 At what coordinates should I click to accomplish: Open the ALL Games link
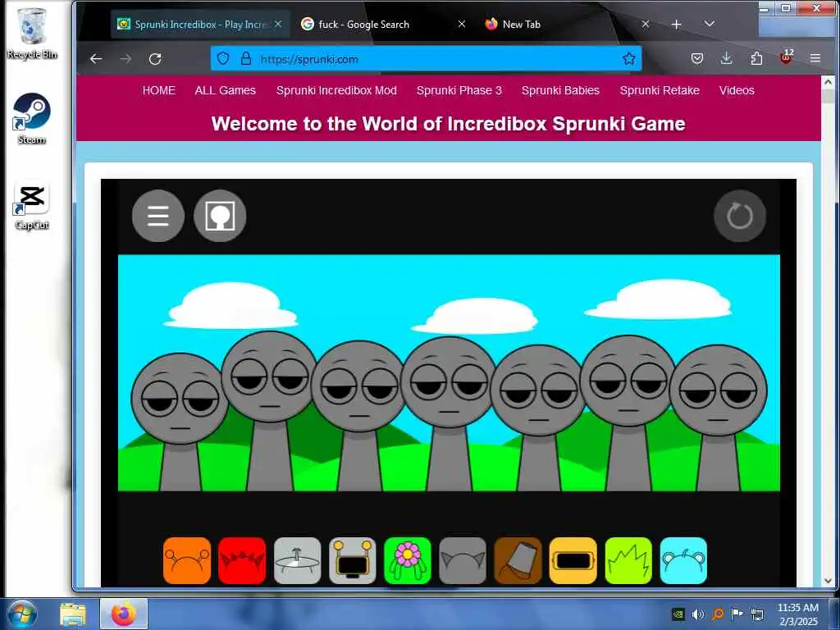click(225, 90)
